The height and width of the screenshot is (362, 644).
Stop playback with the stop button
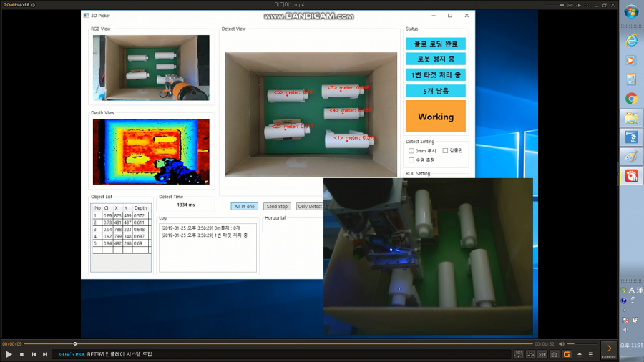coord(21,354)
